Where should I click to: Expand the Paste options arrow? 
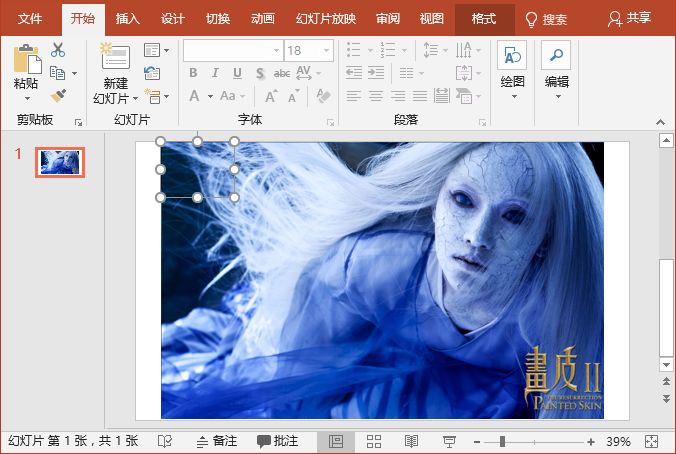coord(27,98)
